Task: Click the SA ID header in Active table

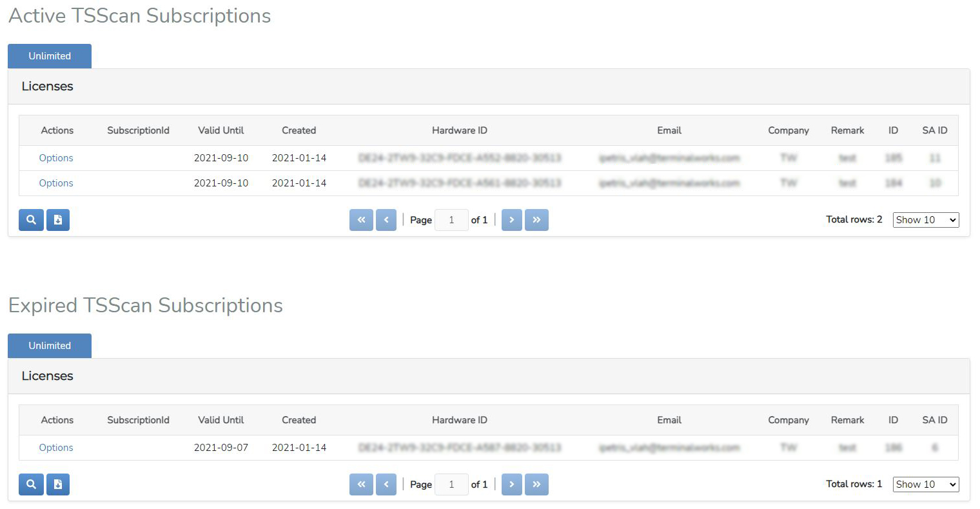Action: (x=935, y=130)
